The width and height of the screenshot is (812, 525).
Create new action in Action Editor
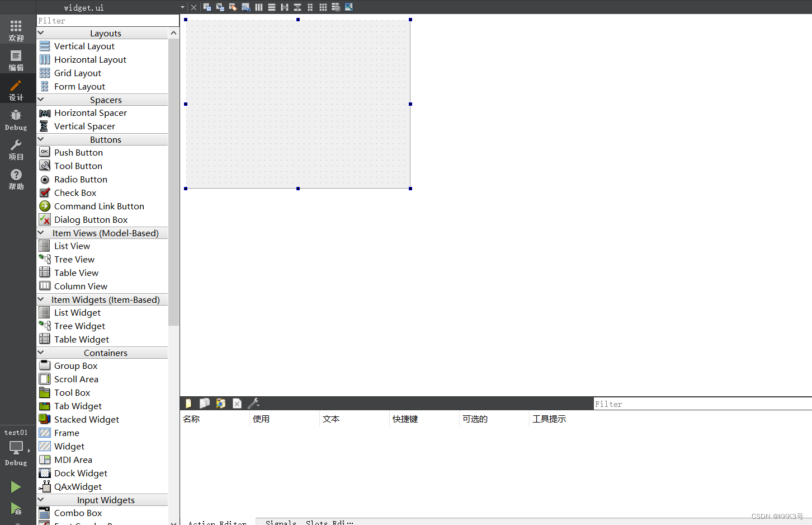point(188,404)
